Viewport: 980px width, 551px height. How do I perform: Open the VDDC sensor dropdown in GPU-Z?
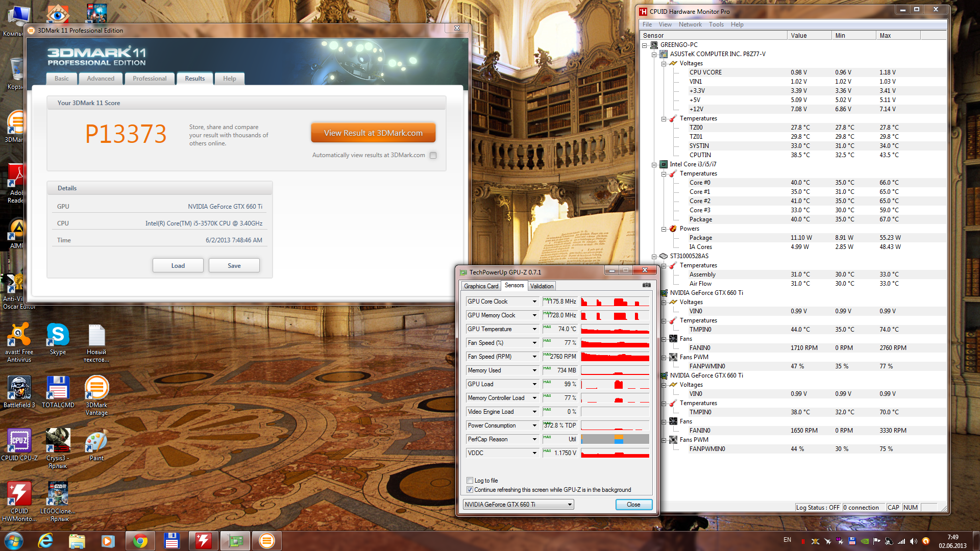click(x=534, y=453)
